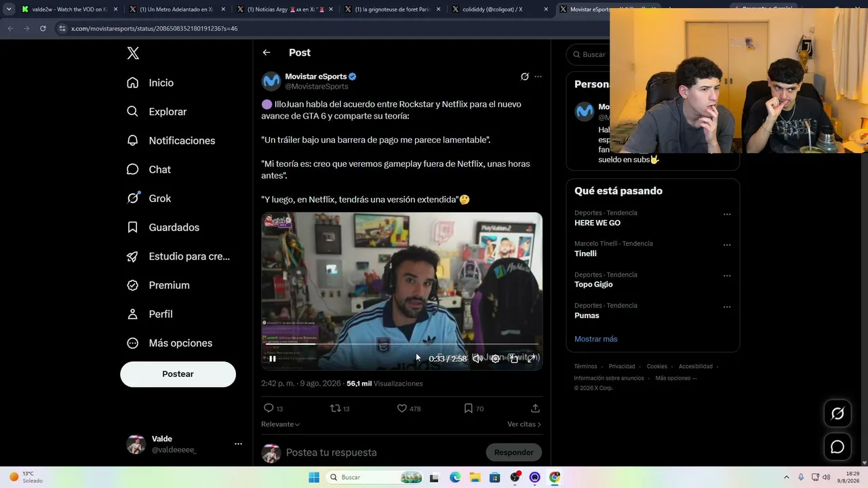
Task: Open Perfil in the sidebar
Action: click(x=150, y=314)
